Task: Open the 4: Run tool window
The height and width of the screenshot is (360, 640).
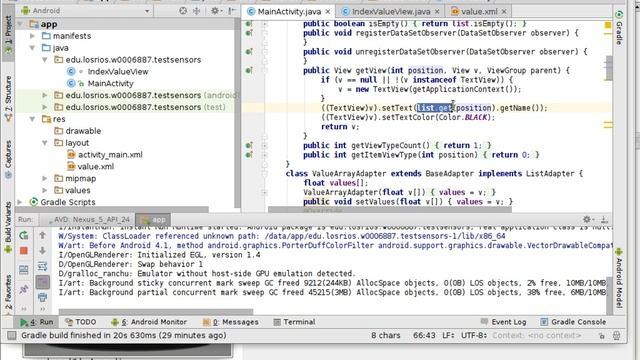Action: click(37, 322)
